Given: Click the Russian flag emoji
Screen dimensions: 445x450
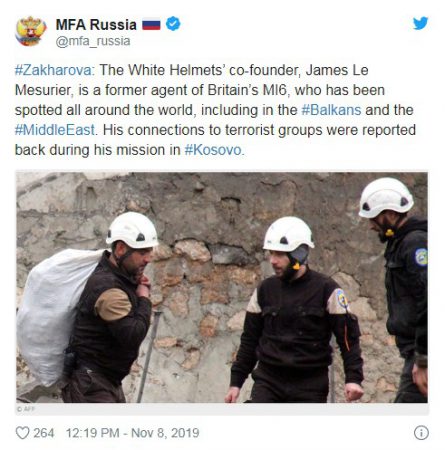Looking at the screenshot, I should point(151,25).
